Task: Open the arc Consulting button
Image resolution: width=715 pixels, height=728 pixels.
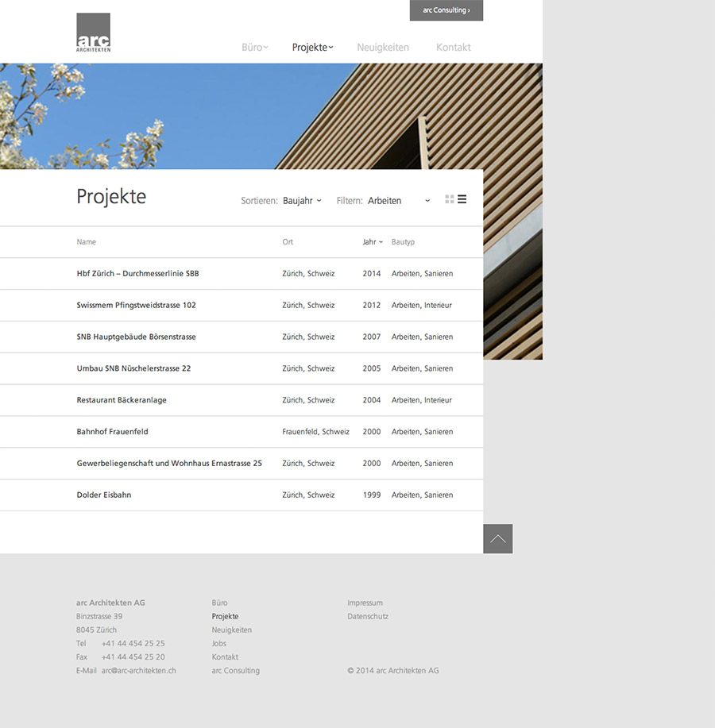Action: [446, 10]
